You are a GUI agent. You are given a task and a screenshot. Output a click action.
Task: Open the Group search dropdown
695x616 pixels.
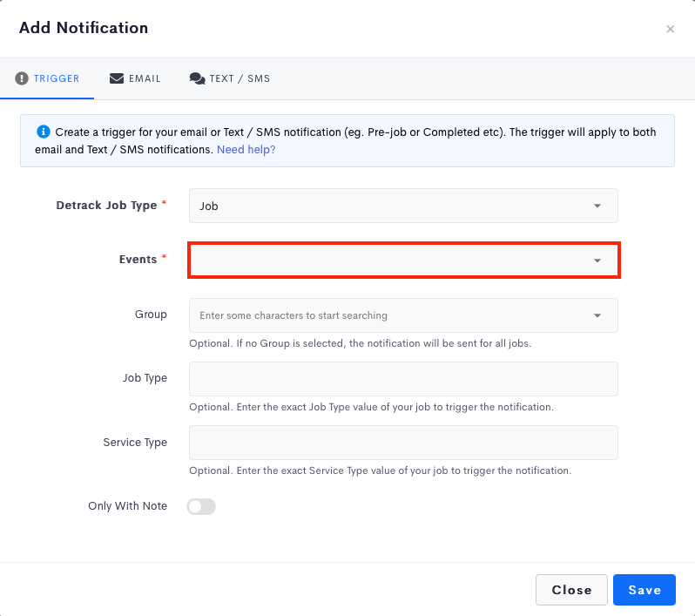[x=403, y=315]
